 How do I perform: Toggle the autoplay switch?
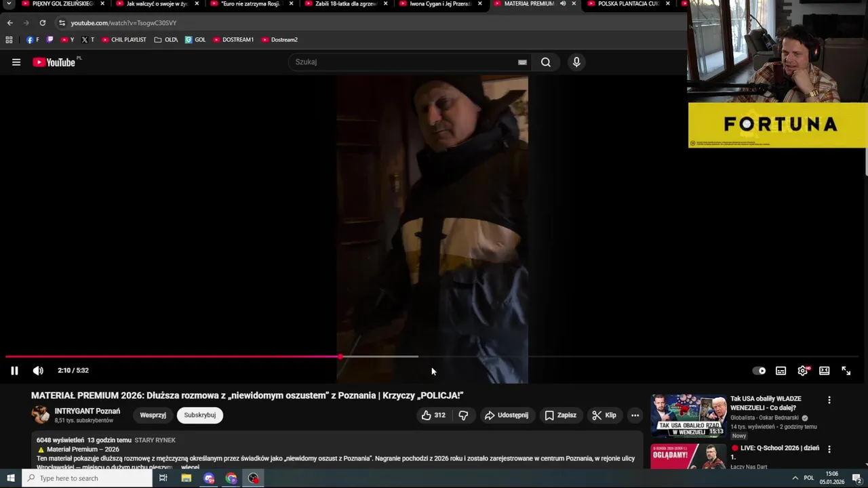point(759,371)
